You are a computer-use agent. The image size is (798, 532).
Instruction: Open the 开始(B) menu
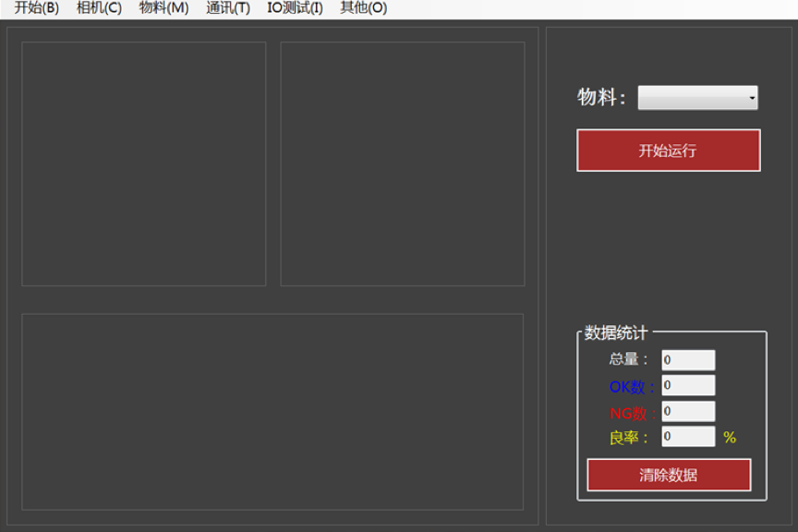(37, 8)
